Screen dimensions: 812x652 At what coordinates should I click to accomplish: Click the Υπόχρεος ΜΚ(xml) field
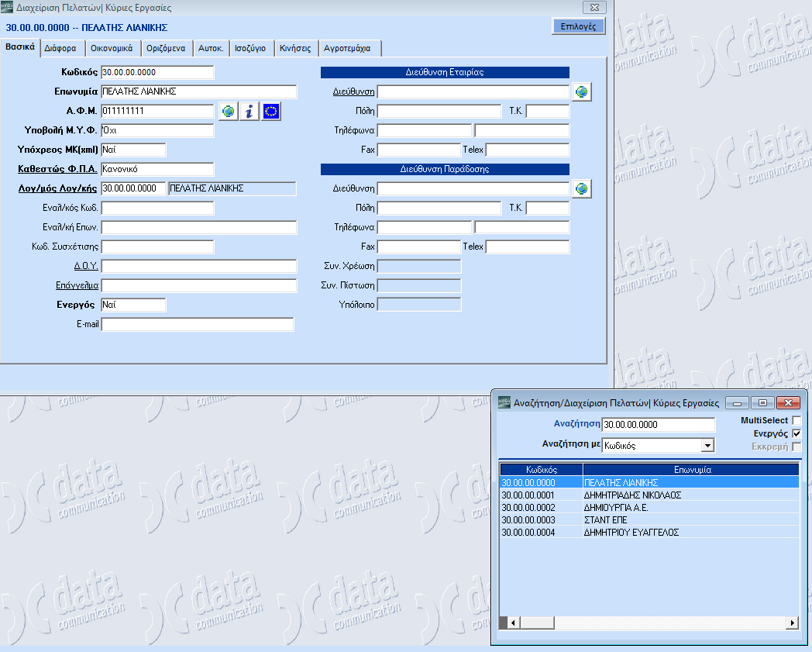133,150
